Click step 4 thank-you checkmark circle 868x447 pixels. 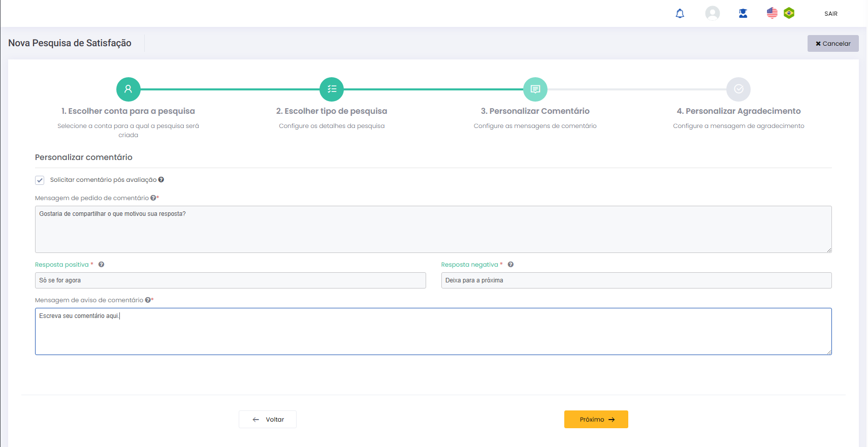[x=738, y=89]
